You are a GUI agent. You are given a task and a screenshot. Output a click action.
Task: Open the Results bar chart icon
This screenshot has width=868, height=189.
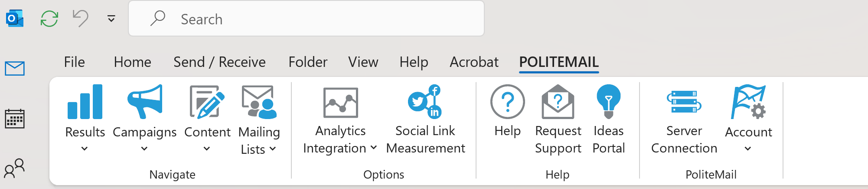point(85,102)
